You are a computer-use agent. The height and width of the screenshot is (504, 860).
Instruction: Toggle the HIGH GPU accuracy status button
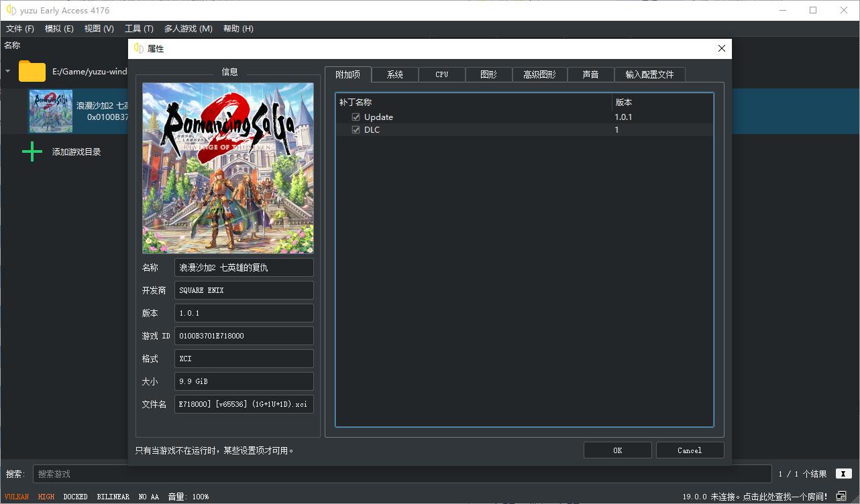pos(46,497)
